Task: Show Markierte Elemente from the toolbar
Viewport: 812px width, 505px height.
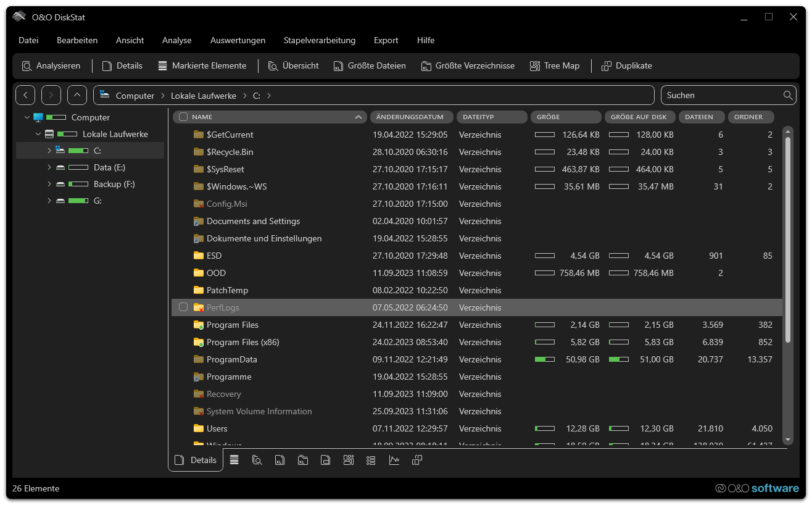Action: point(202,65)
